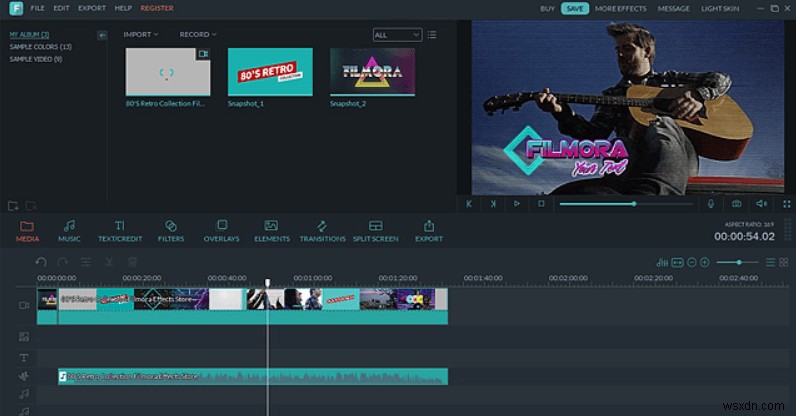Open the audio mixer icon

pos(662,263)
